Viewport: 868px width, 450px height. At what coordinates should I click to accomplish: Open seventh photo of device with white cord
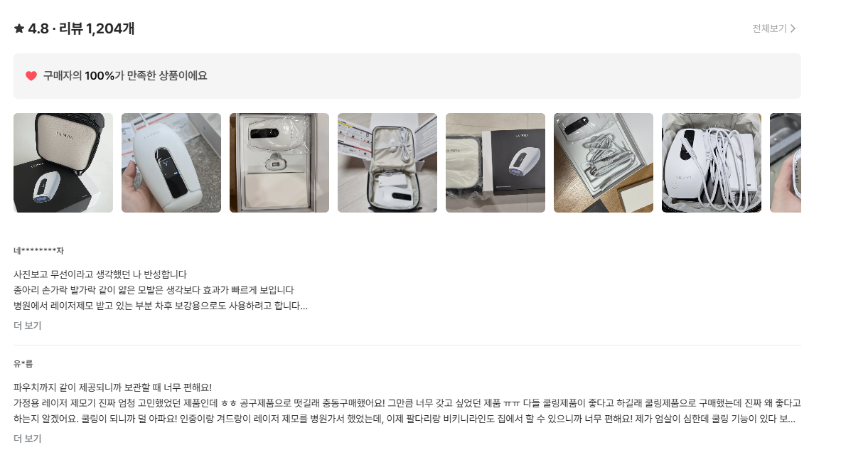click(x=712, y=163)
